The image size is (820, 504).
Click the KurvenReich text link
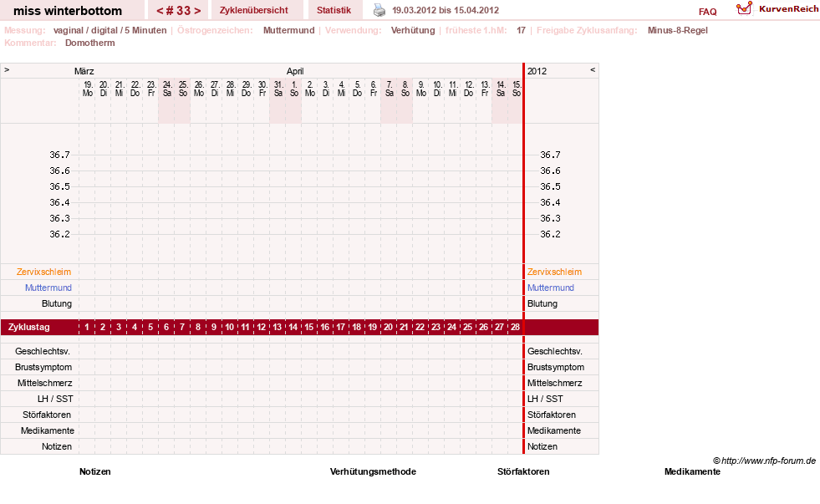point(788,9)
